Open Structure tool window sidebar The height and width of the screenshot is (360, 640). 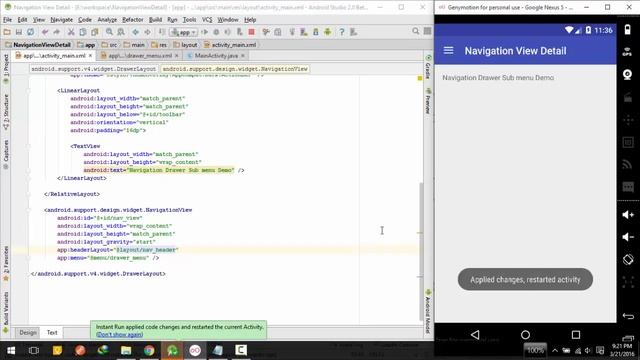[x=6, y=112]
